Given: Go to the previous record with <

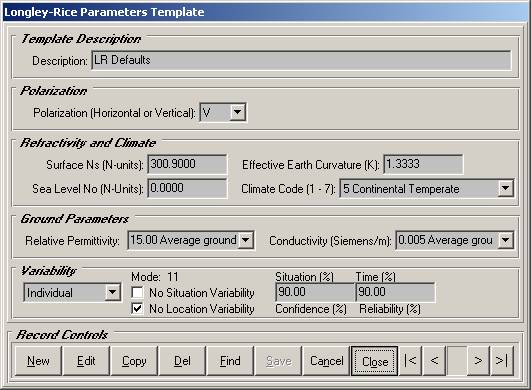Looking at the screenshot, I should [x=434, y=361].
